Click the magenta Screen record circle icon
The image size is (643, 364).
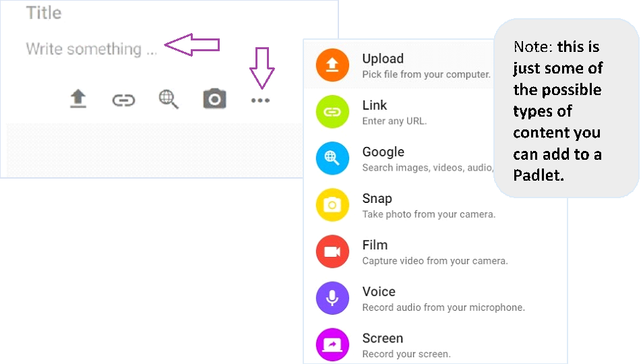(332, 344)
